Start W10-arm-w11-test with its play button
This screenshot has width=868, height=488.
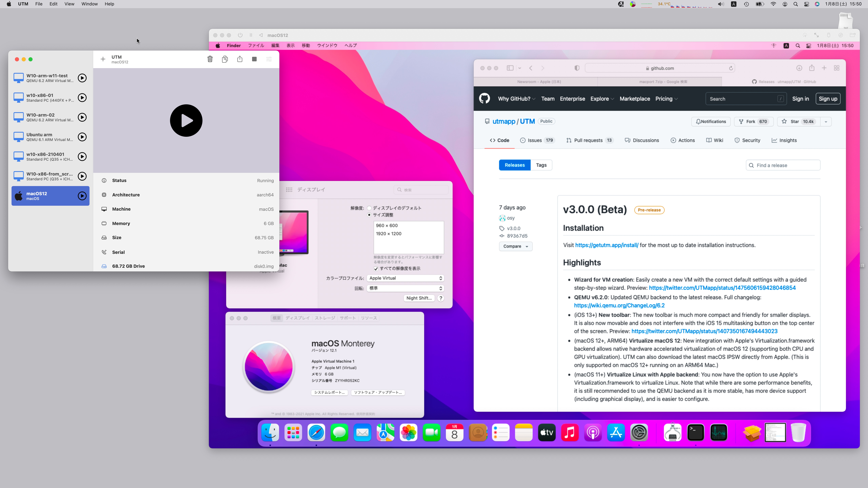click(82, 78)
